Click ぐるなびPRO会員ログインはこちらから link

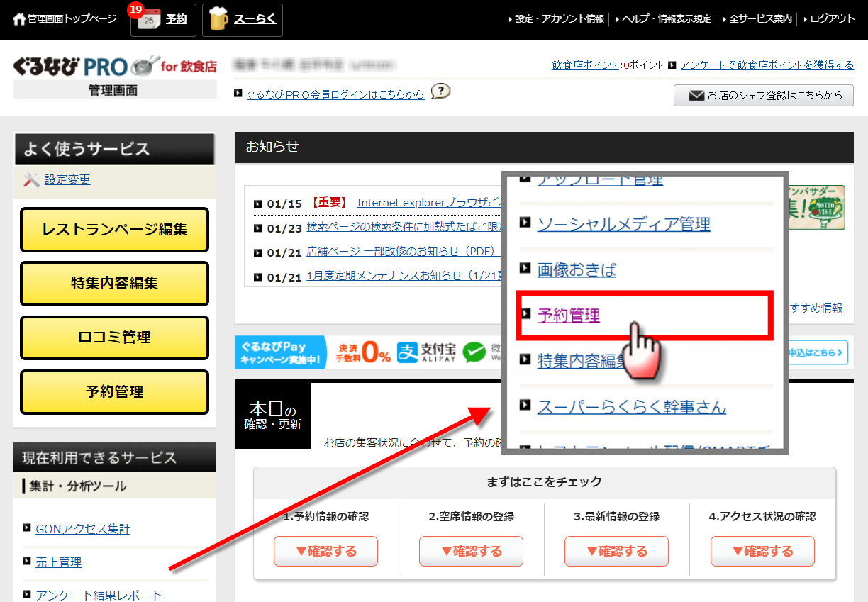point(335,94)
